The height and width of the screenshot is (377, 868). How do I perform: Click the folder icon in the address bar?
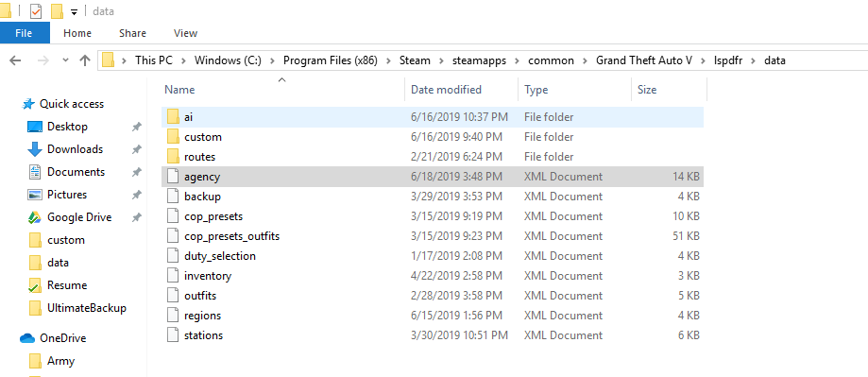click(x=108, y=60)
